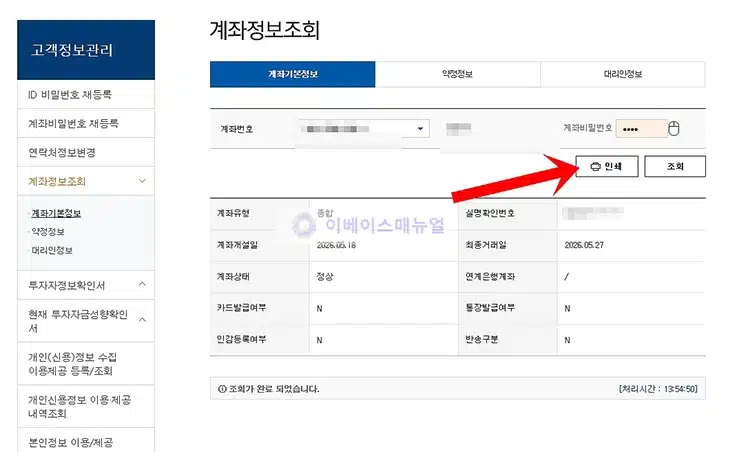The image size is (730, 452).
Task: Collapse the 계좌정보조회 sidebar section chevron
Action: [142, 181]
